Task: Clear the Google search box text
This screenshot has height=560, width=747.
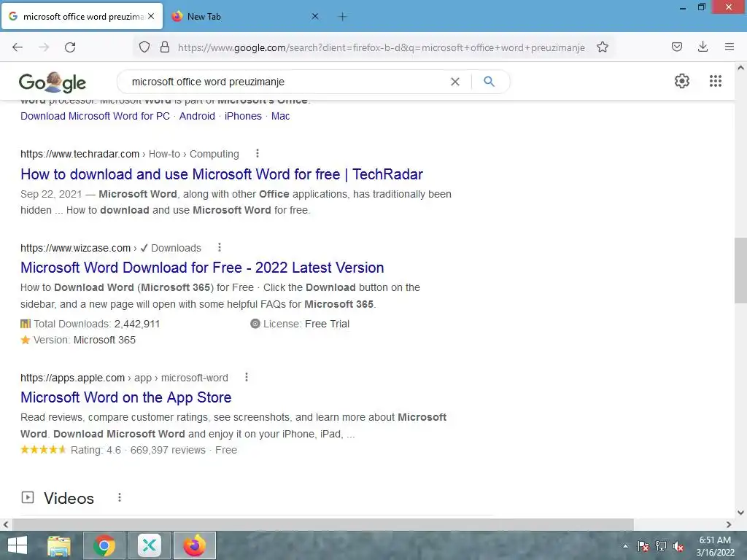Action: coord(455,82)
